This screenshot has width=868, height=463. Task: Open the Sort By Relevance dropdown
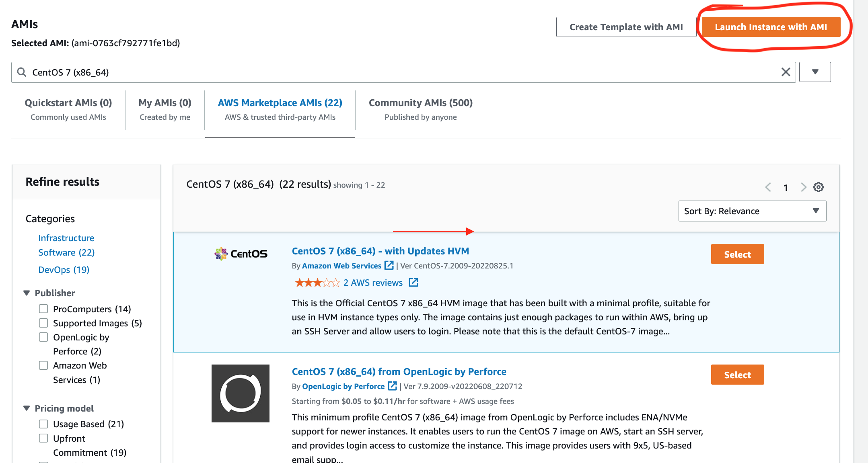pos(752,211)
